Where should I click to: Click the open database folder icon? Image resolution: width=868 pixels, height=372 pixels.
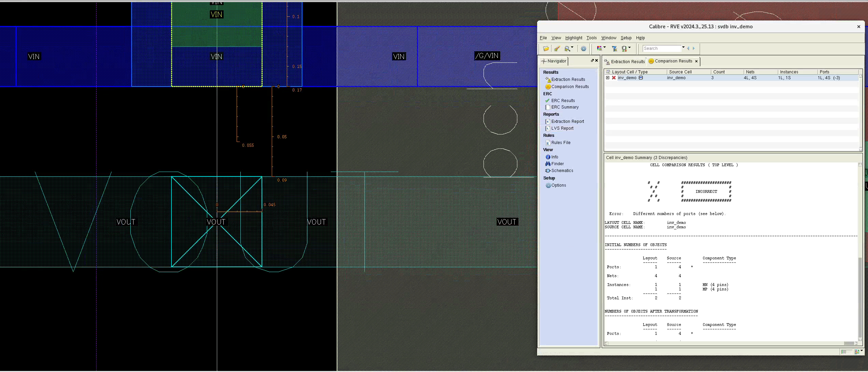pos(546,49)
